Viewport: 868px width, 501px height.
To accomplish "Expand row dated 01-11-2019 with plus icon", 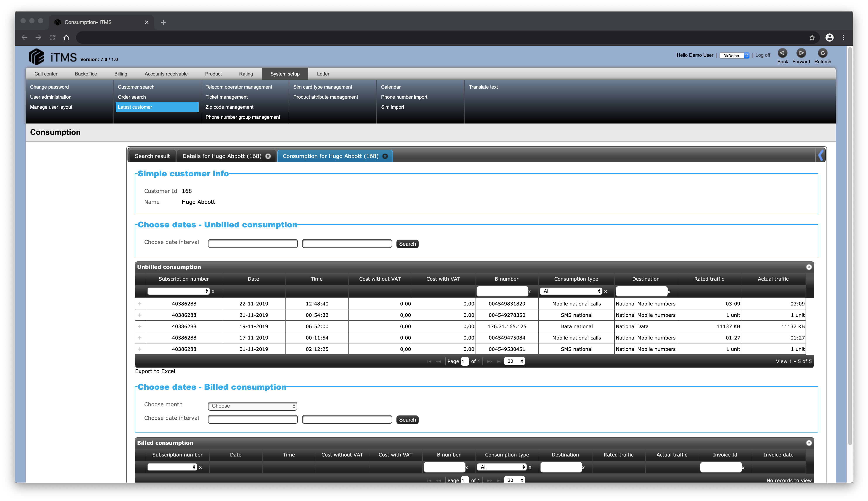I will click(x=140, y=349).
